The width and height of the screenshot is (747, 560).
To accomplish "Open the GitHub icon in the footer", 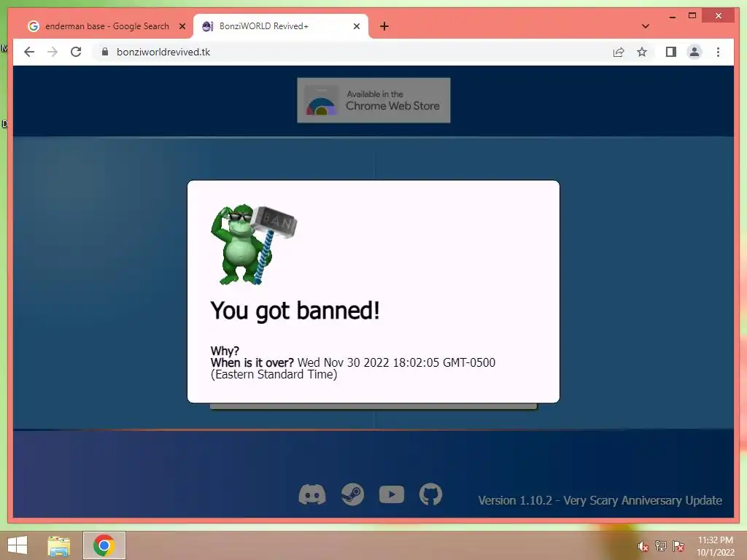I will 430,494.
